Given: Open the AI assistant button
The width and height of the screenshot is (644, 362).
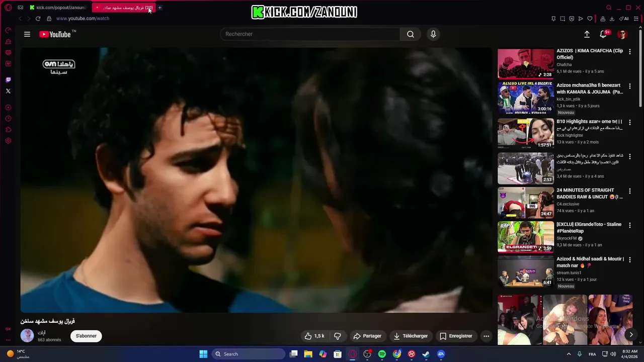Looking at the screenshot, I should [624, 19].
